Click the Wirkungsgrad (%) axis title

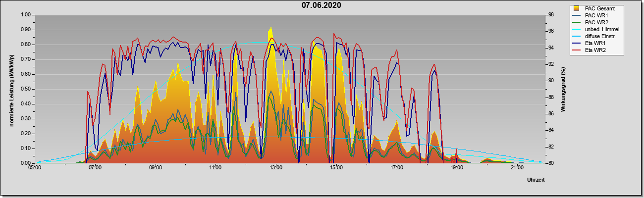(563, 89)
